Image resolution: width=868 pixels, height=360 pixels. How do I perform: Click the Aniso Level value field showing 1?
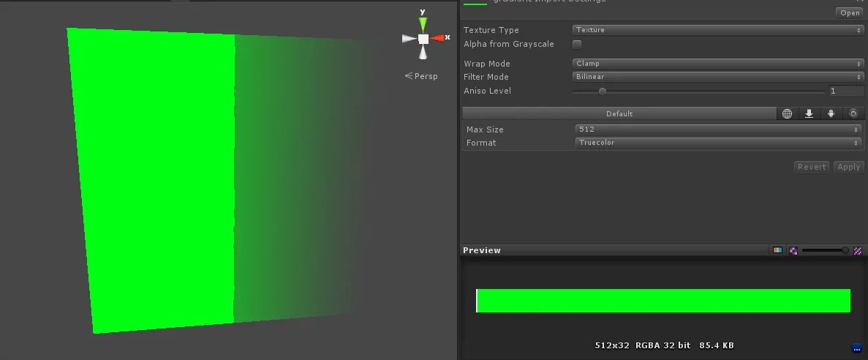(846, 91)
